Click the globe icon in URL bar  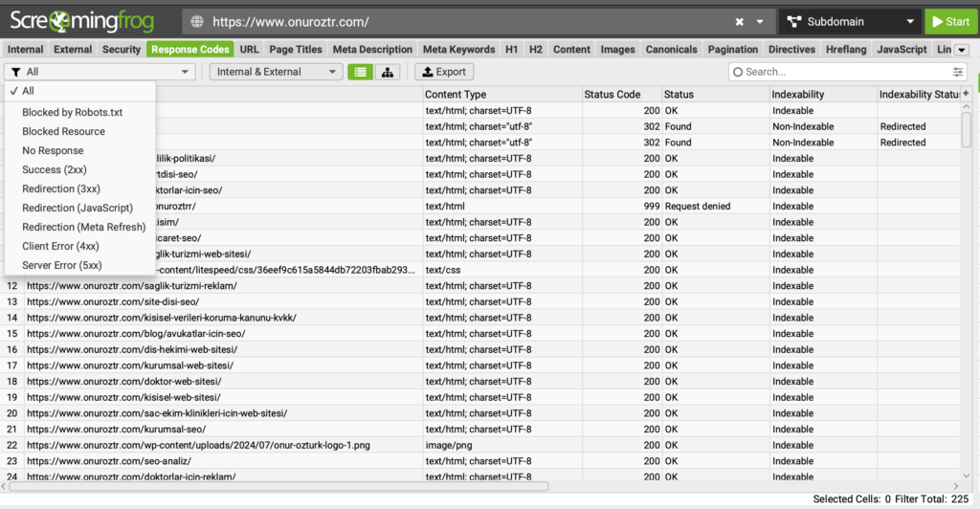(x=198, y=21)
